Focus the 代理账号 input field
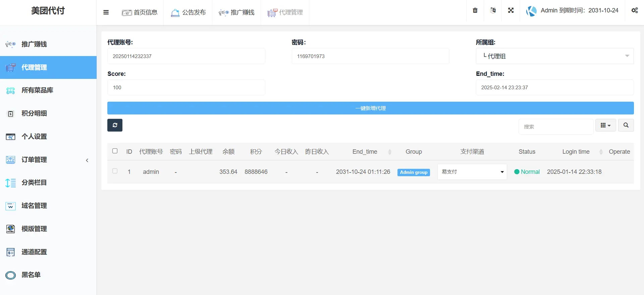The width and height of the screenshot is (644, 295). coord(186,56)
